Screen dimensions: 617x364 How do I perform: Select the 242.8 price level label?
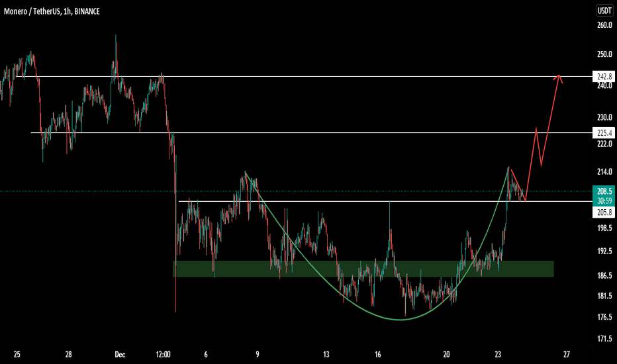click(x=604, y=76)
